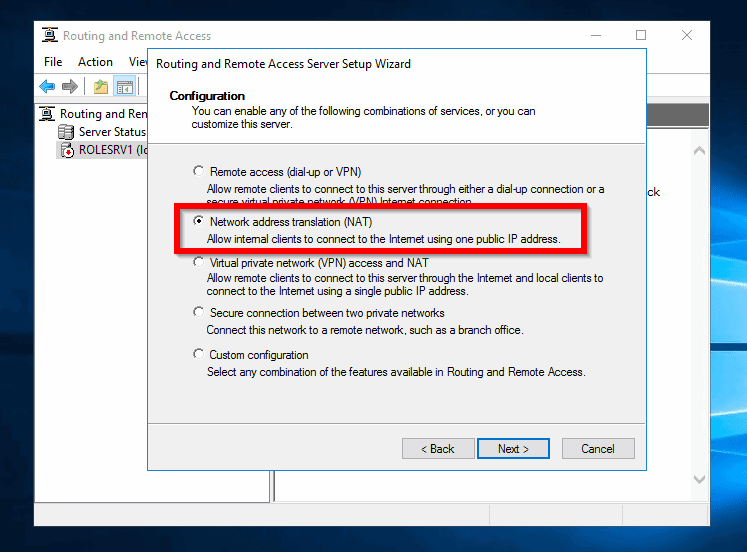The width and height of the screenshot is (747, 552).
Task: Open the Action menu
Action: (x=95, y=62)
